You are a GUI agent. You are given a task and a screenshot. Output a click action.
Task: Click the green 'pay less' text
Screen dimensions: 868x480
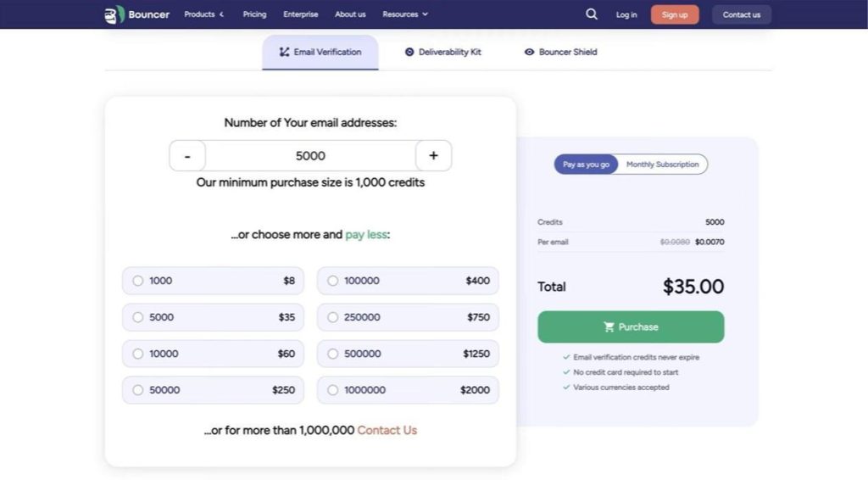[366, 235]
